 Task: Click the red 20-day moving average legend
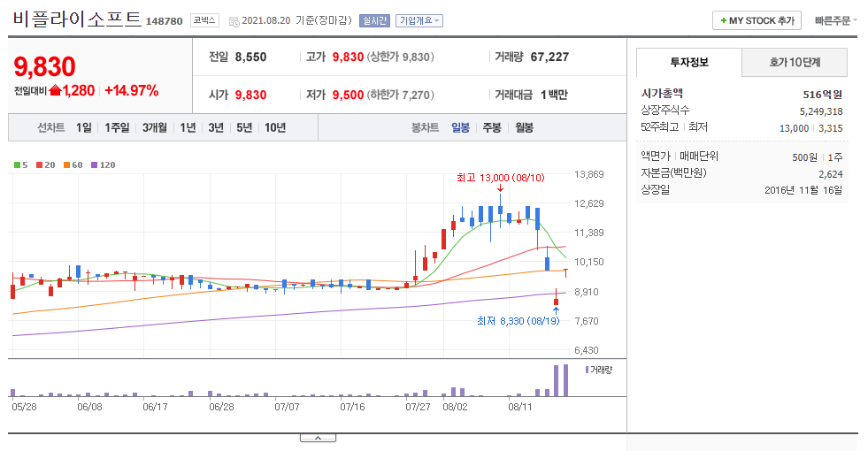click(46, 164)
